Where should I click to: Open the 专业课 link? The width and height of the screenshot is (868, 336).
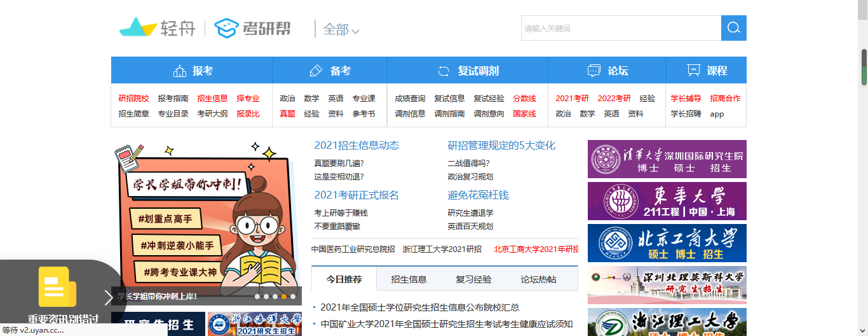[363, 99]
